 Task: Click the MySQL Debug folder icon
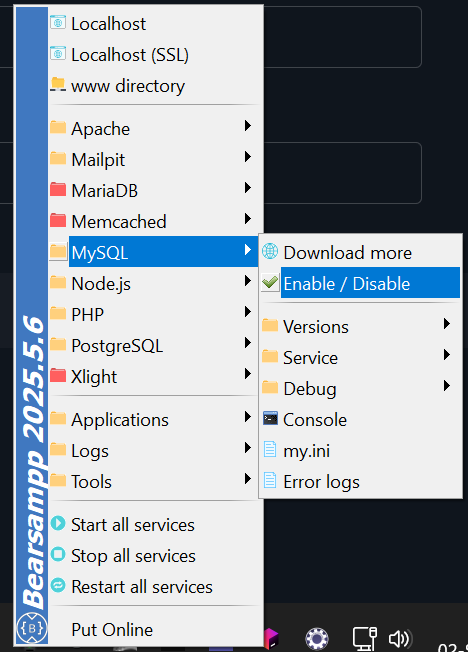[x=270, y=388]
